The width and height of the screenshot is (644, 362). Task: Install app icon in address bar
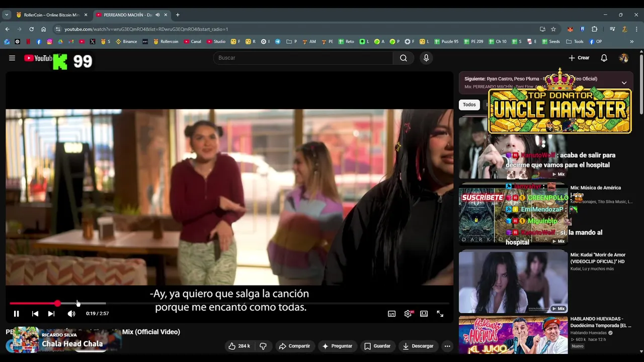tap(542, 29)
